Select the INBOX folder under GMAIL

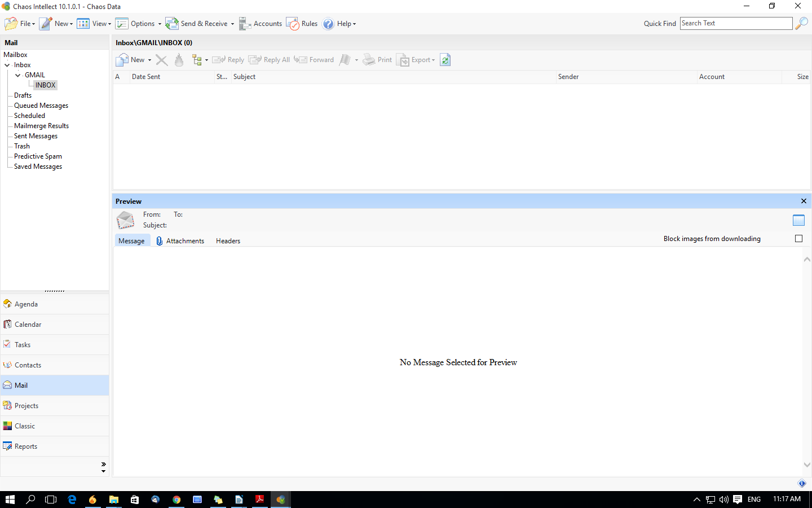(45, 85)
